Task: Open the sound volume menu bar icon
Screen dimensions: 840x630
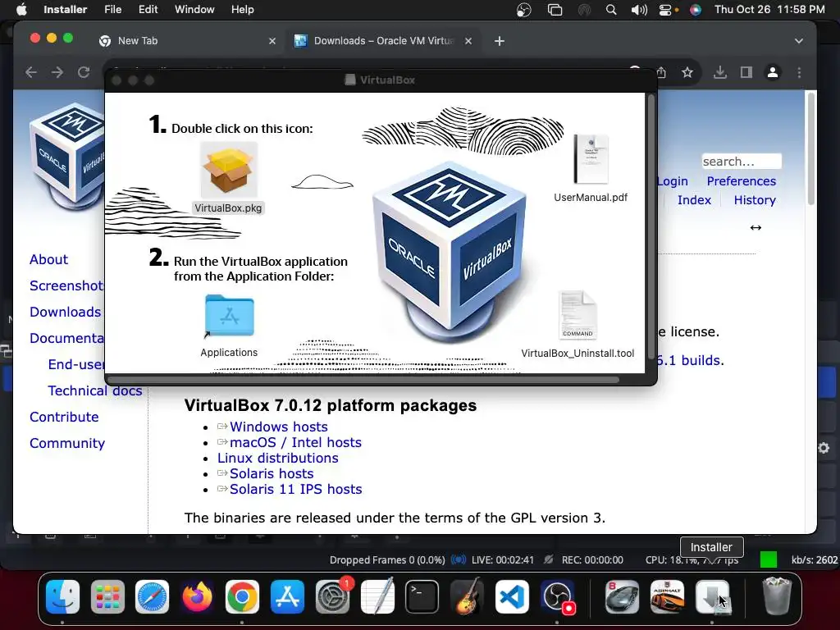Action: click(x=639, y=10)
